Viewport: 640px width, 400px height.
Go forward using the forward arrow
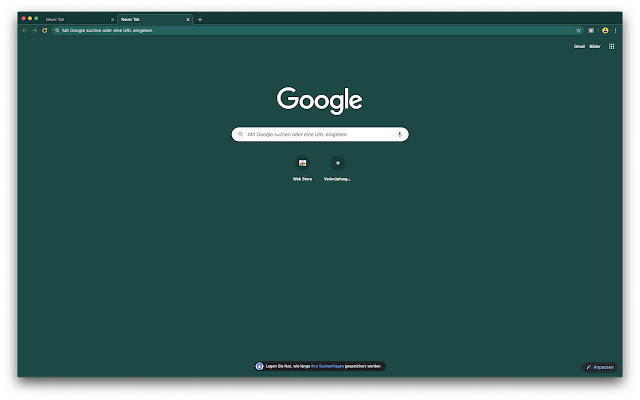35,31
